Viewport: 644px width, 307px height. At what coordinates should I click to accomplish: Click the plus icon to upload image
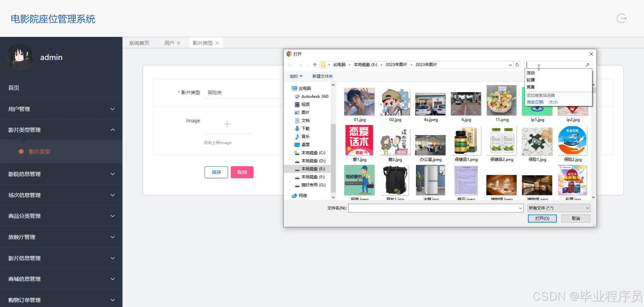pyautogui.click(x=227, y=124)
